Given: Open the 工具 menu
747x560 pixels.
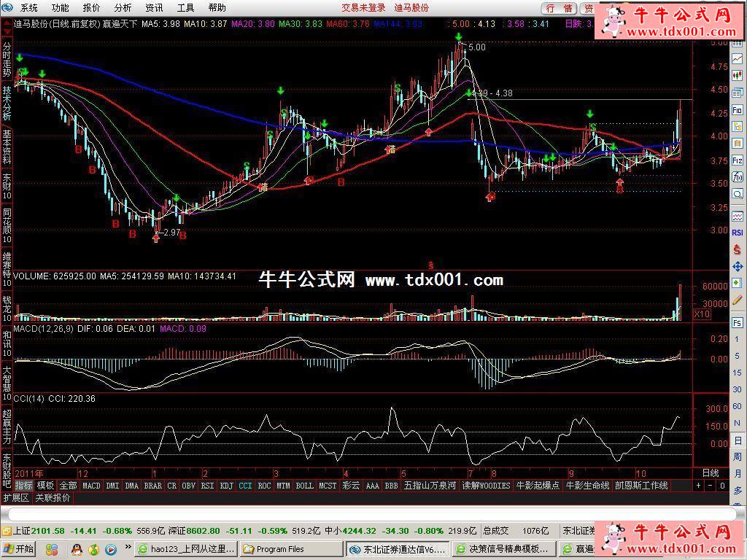Looking at the screenshot, I should click(x=186, y=8).
